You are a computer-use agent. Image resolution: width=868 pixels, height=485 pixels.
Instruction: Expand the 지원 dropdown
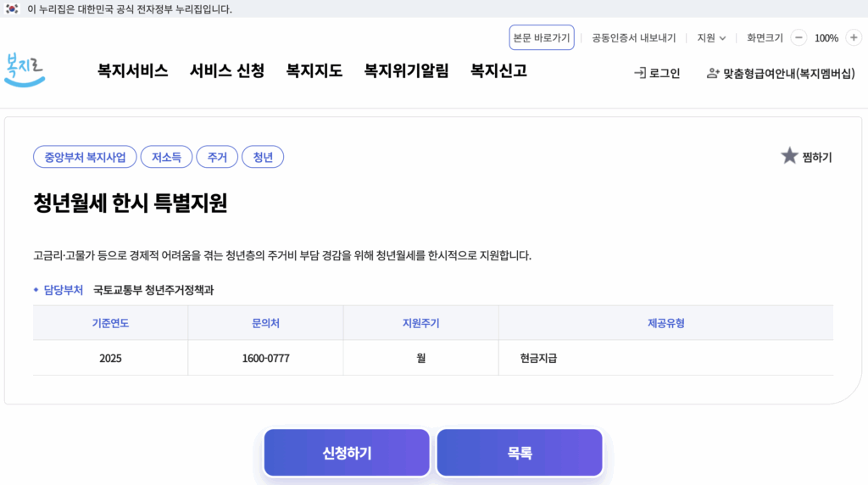pyautogui.click(x=711, y=37)
